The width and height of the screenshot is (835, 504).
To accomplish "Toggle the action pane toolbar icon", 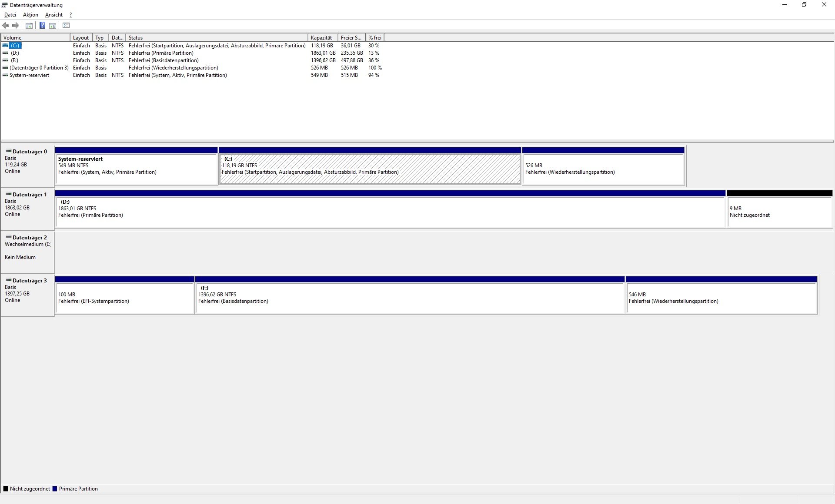I will point(53,26).
